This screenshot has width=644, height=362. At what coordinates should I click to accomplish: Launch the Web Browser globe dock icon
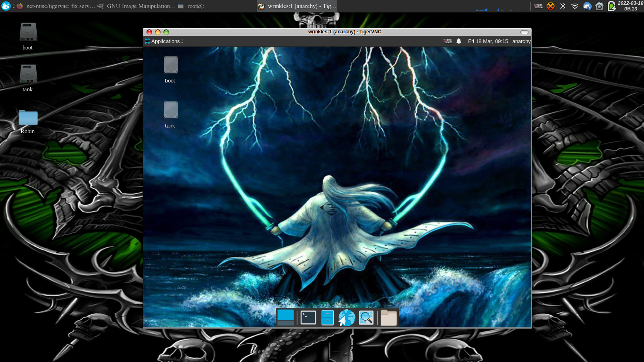click(x=347, y=317)
